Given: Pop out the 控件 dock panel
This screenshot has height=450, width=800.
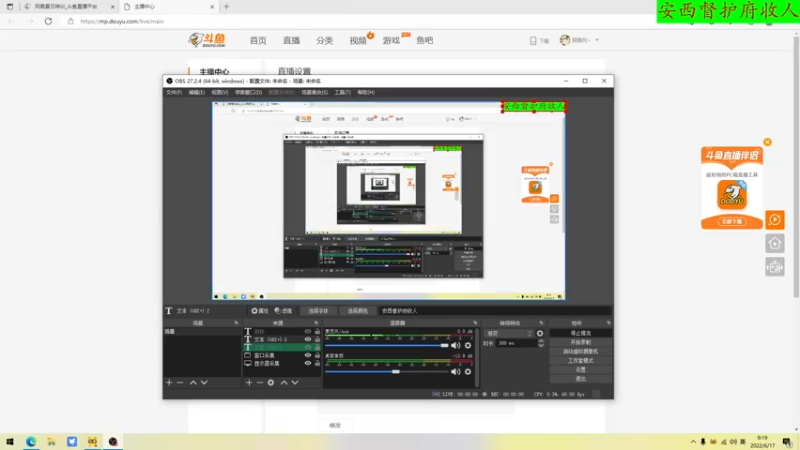Looking at the screenshot, I should [x=608, y=323].
